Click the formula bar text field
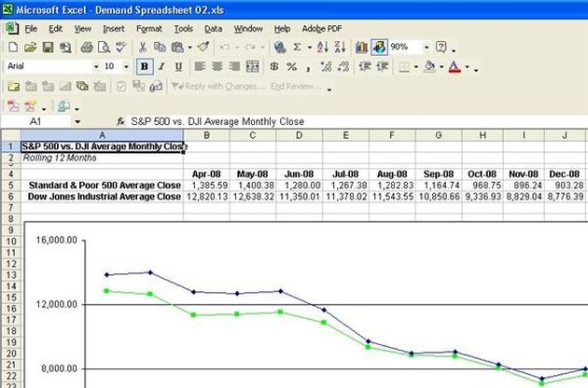This screenshot has width=588, height=388. tap(357, 121)
